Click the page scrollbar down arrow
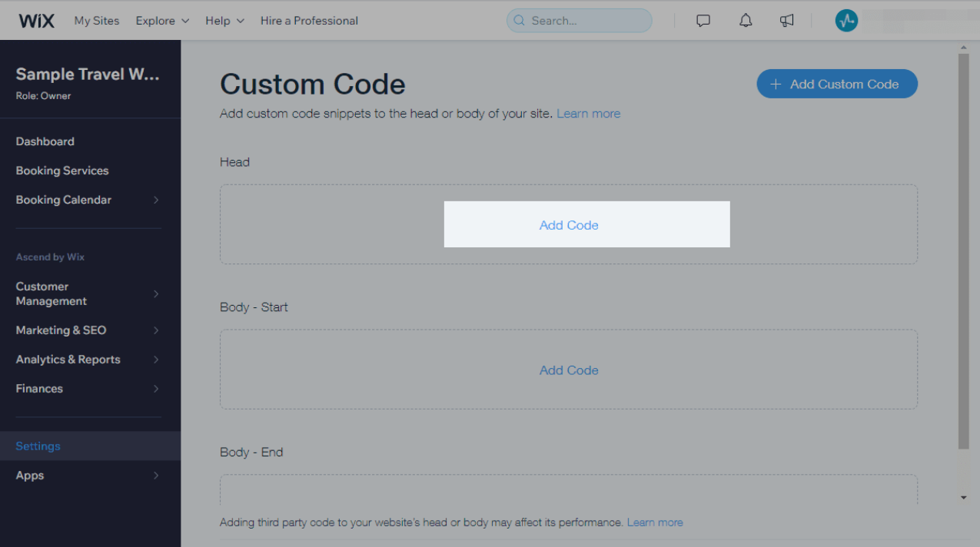This screenshot has width=980, height=547. tap(964, 498)
